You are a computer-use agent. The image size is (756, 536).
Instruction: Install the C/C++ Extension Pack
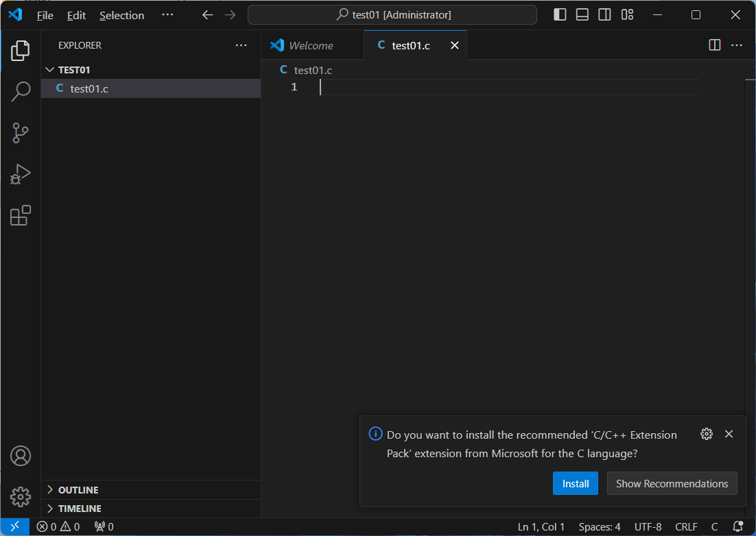pos(575,483)
